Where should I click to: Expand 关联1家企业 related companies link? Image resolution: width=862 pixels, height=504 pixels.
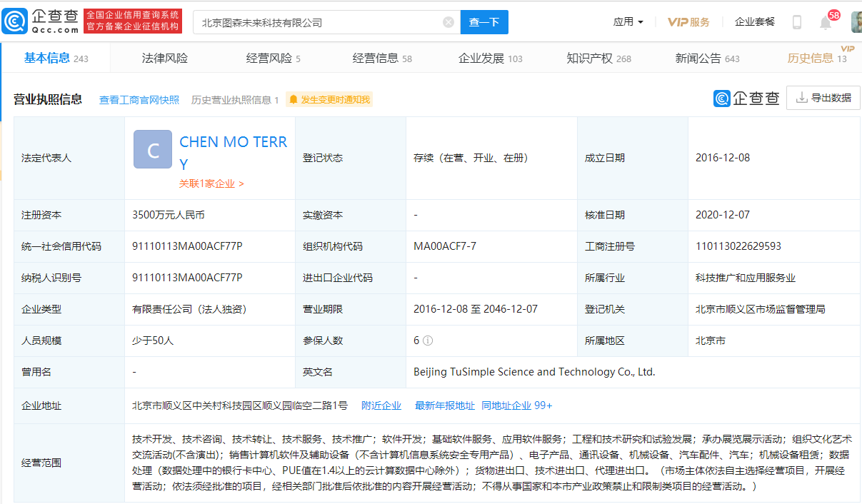211,183
